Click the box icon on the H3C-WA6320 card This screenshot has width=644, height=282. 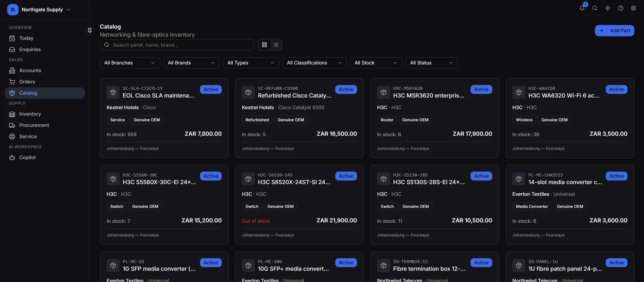[519, 92]
